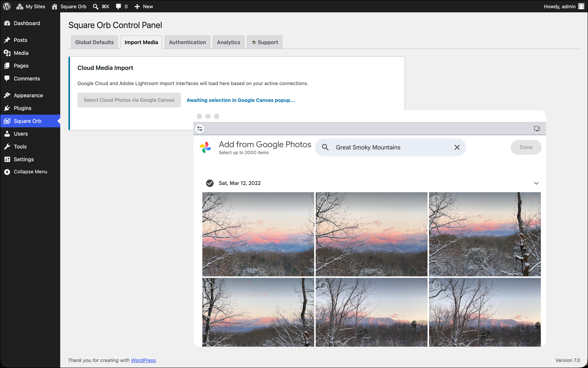
Task: Click the search magnifier icon
Action: (325, 147)
